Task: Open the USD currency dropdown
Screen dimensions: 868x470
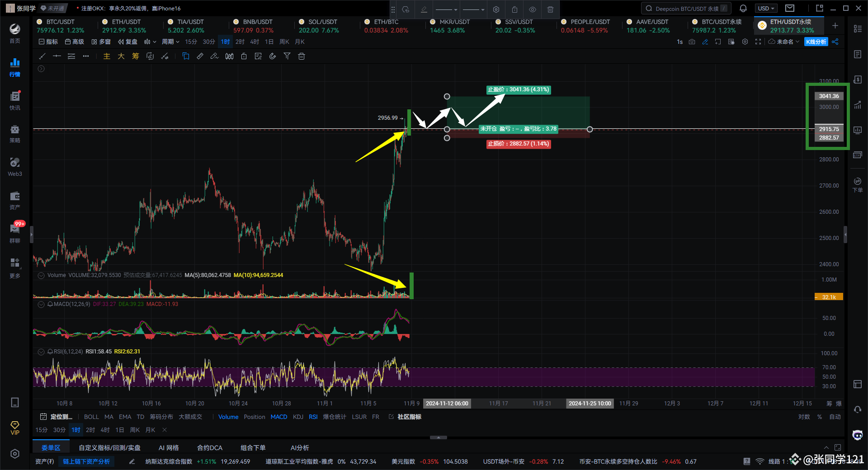Action: pos(765,8)
